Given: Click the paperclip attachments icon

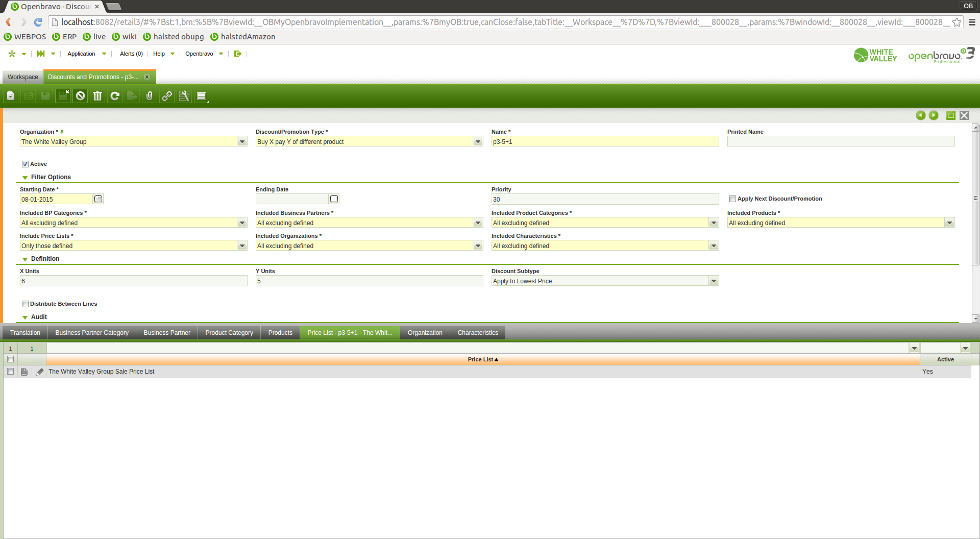Looking at the screenshot, I should 149,96.
